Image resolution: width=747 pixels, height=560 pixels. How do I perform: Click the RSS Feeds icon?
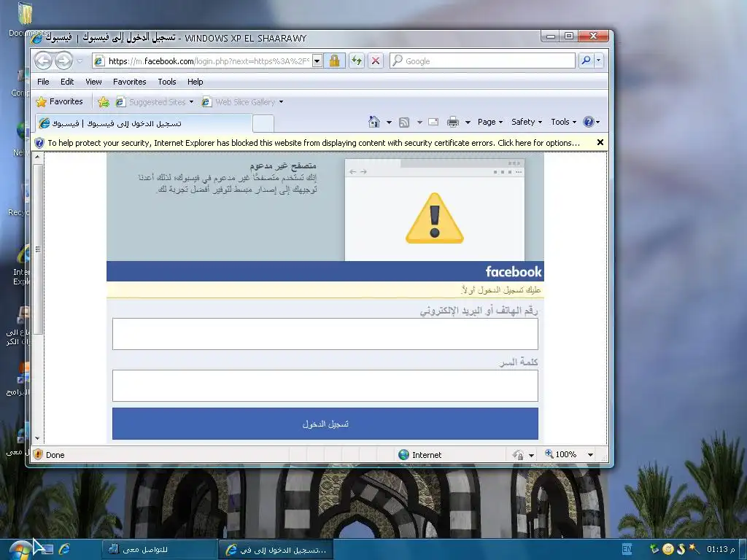tap(404, 122)
